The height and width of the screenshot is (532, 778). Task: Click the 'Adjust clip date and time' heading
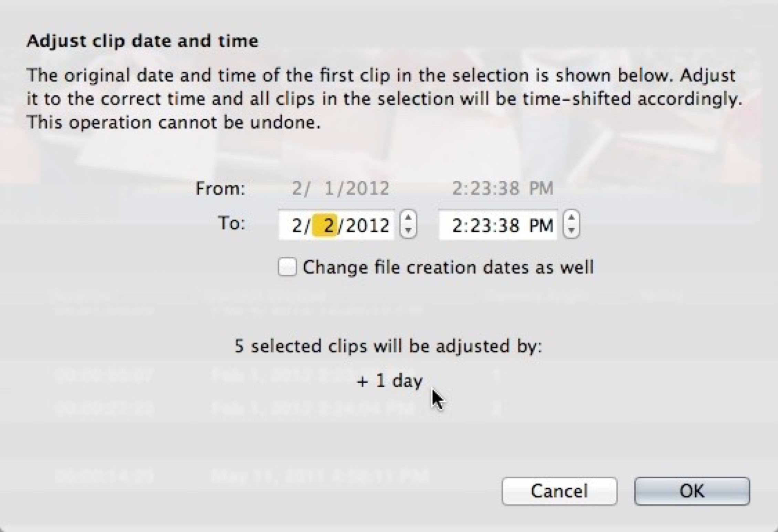point(142,41)
